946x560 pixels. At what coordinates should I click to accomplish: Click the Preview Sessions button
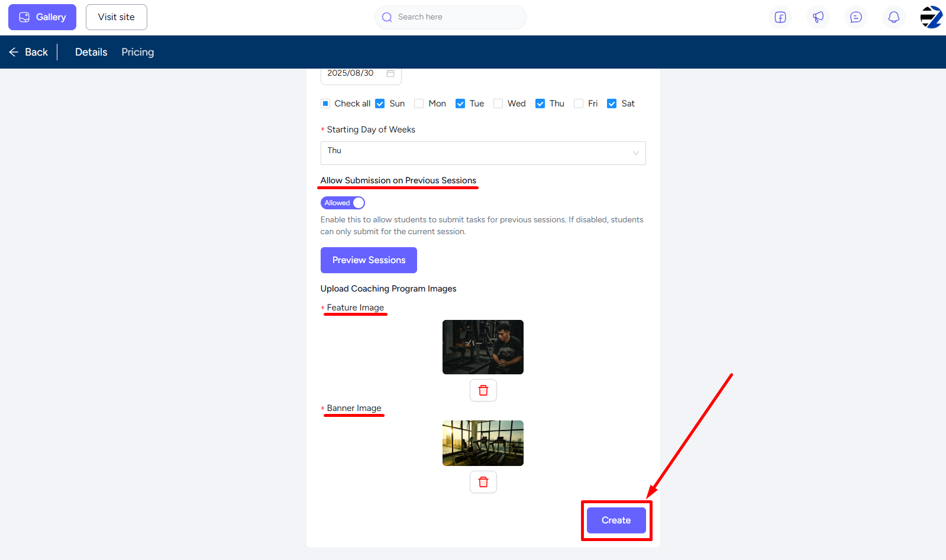coord(369,260)
